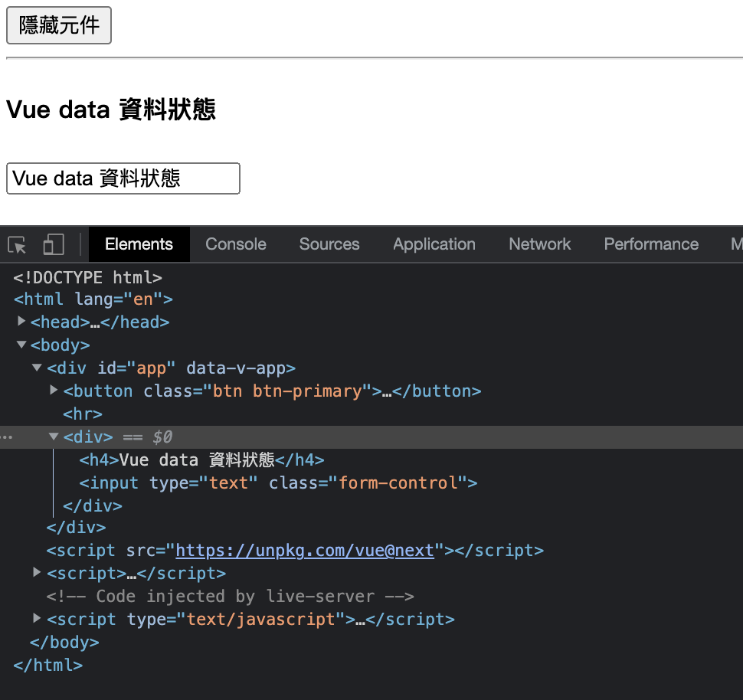
Task: Click the "form-control" class attribute value
Action: coord(398,483)
